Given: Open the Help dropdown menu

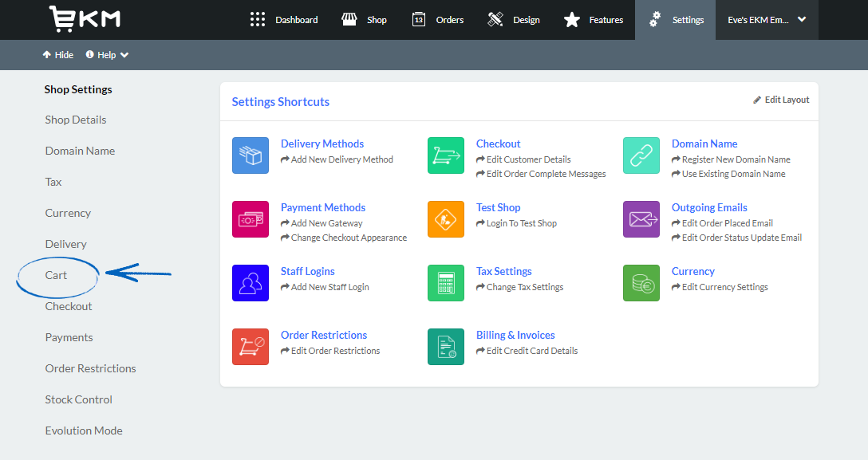Looking at the screenshot, I should point(106,54).
